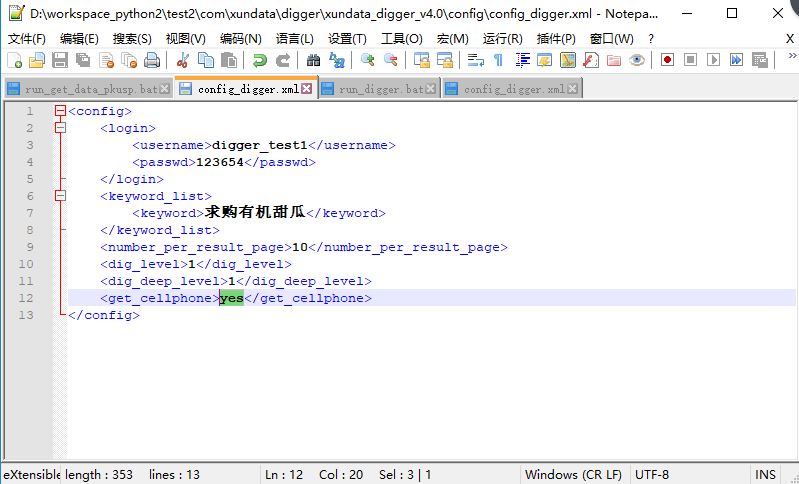Viewport: 799px width, 484px height.
Task: Switch to run_digger.bat tab
Action: coord(378,89)
